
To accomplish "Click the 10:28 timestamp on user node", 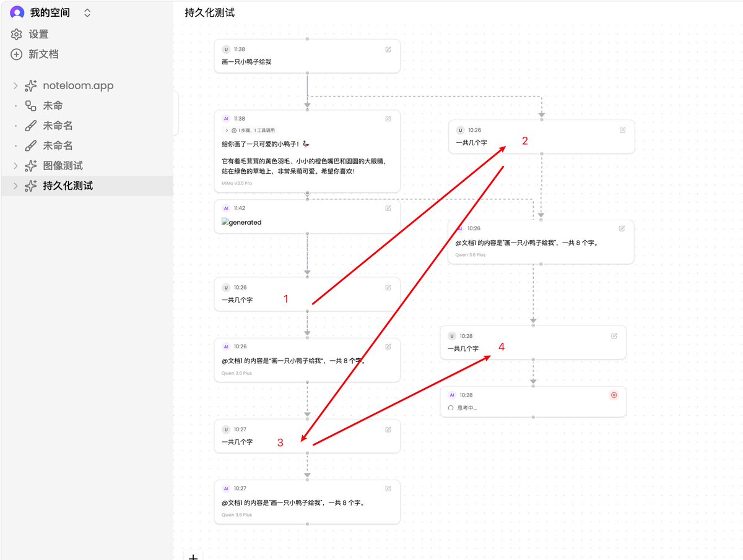I will click(466, 336).
